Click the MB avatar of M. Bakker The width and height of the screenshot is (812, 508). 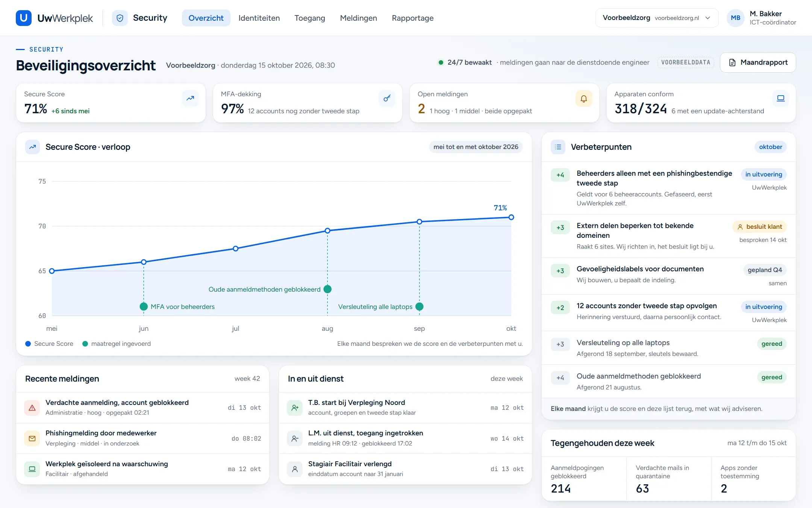coord(735,18)
